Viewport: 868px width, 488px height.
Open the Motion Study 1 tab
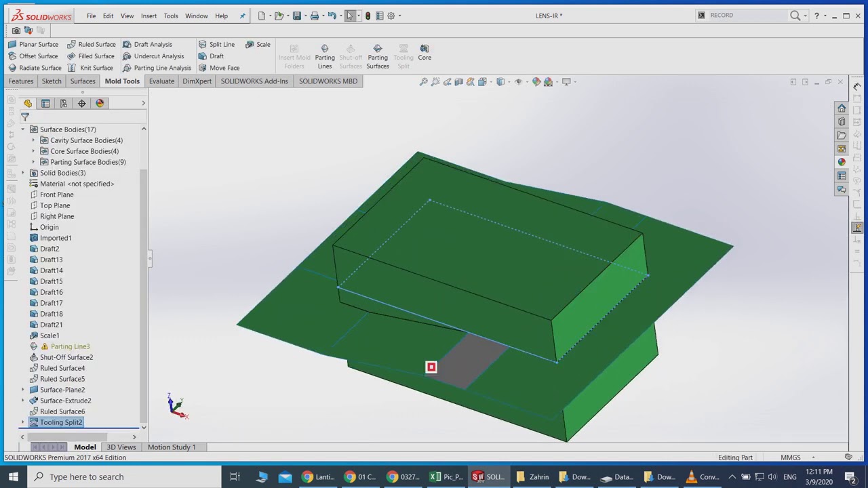click(172, 447)
